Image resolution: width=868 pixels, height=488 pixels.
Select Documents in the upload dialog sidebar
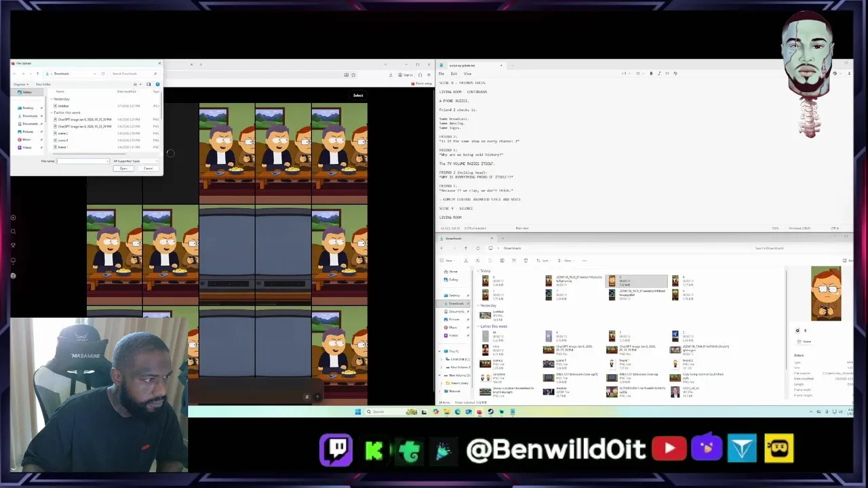(30, 124)
